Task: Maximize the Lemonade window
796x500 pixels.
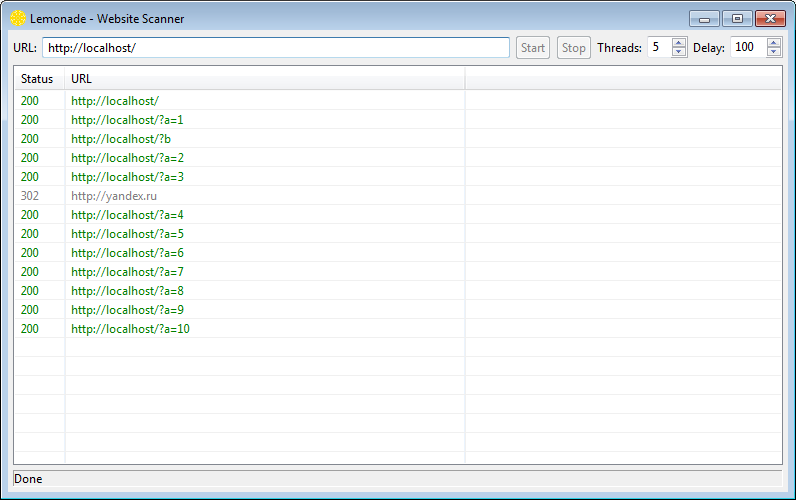Action: pos(737,19)
